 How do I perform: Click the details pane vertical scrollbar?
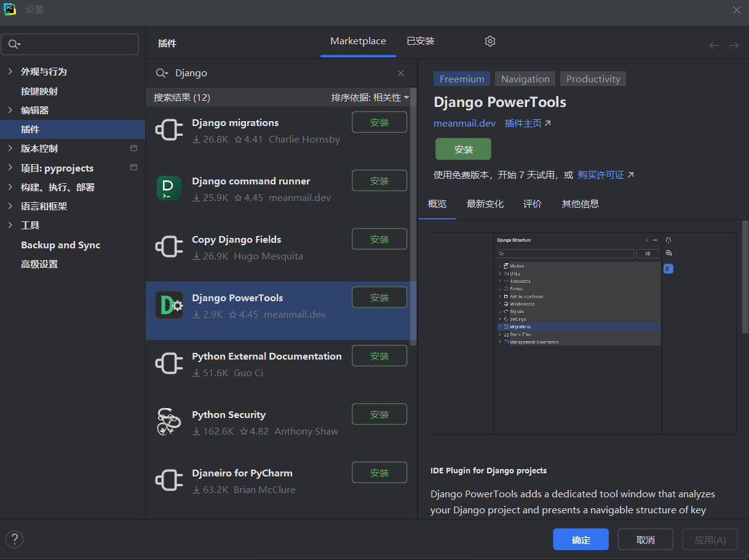tap(745, 277)
